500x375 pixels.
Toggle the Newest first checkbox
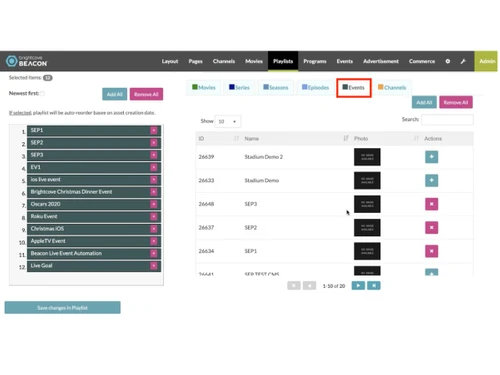coord(42,94)
